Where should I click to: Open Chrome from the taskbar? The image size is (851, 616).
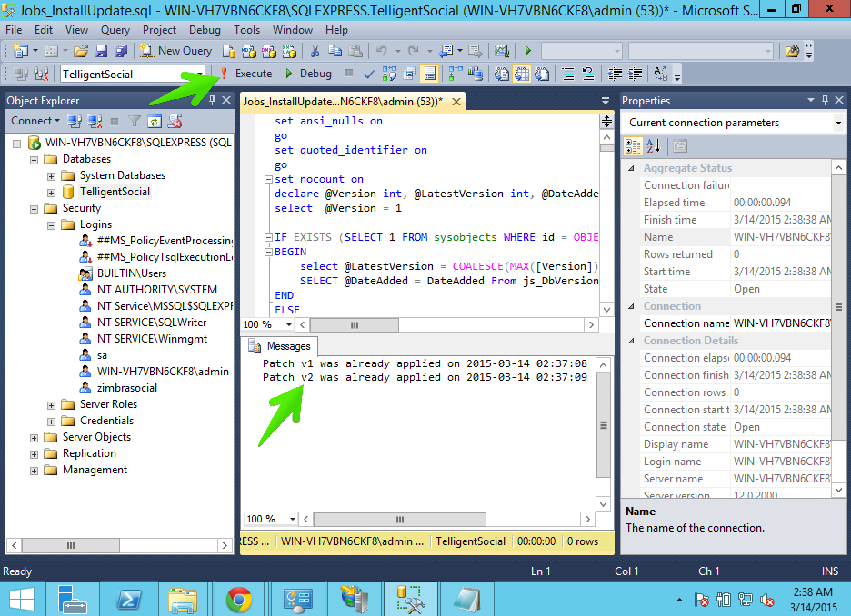click(x=239, y=599)
